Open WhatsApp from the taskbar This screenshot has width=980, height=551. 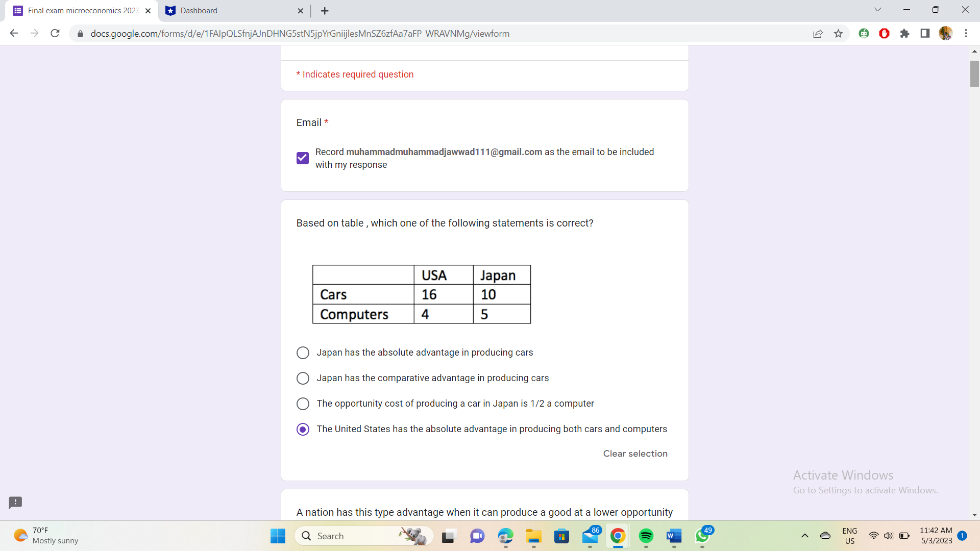[703, 536]
